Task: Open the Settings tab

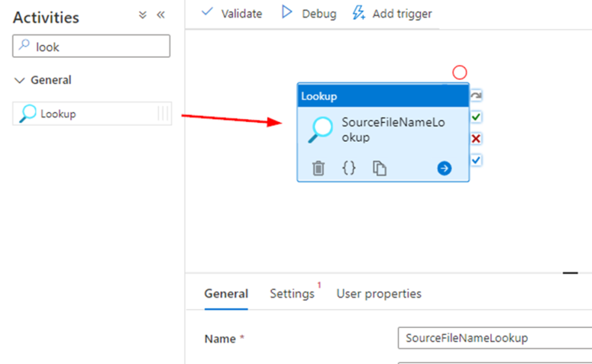Action: point(293,294)
